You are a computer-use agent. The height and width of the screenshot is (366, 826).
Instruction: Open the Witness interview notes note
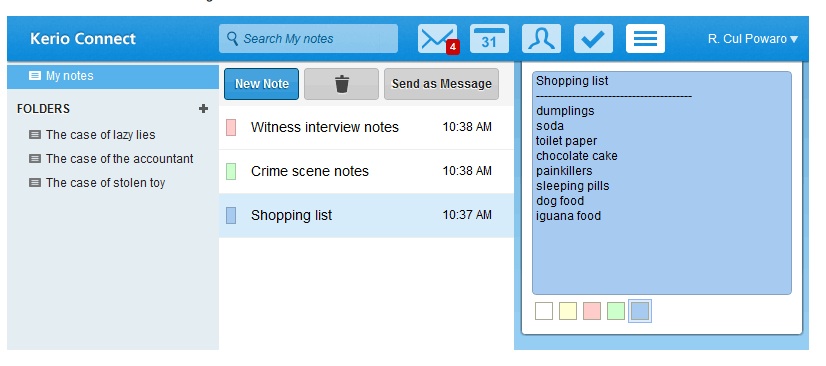366,127
